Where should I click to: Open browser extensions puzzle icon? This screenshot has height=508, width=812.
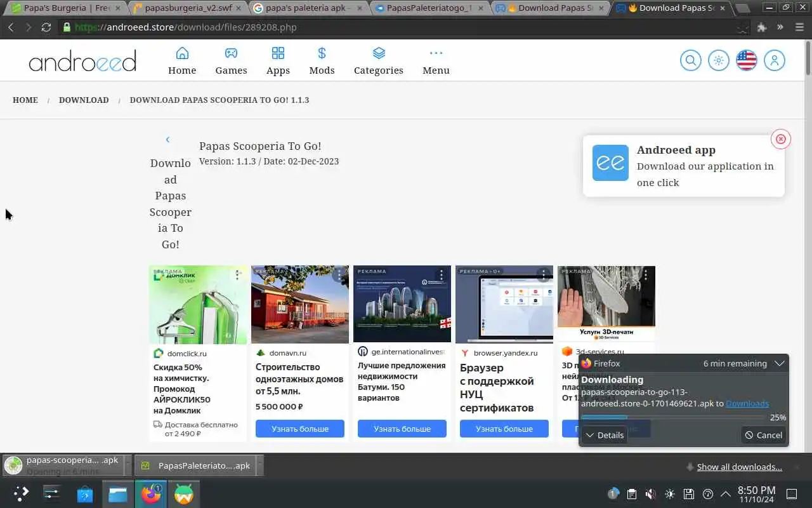pos(762,27)
